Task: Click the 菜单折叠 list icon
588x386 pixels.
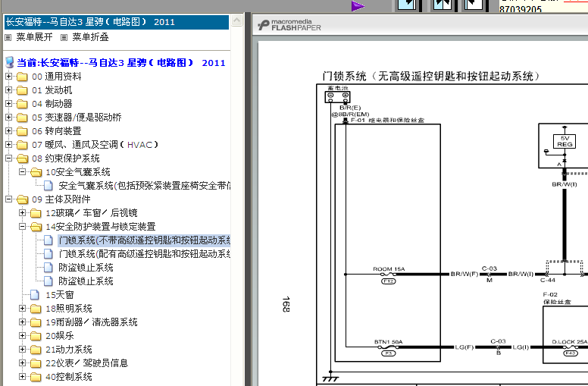Action: coord(64,38)
